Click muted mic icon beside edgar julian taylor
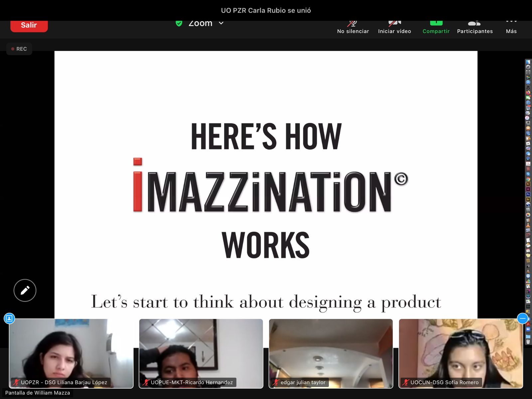The image size is (532, 399). click(x=275, y=382)
